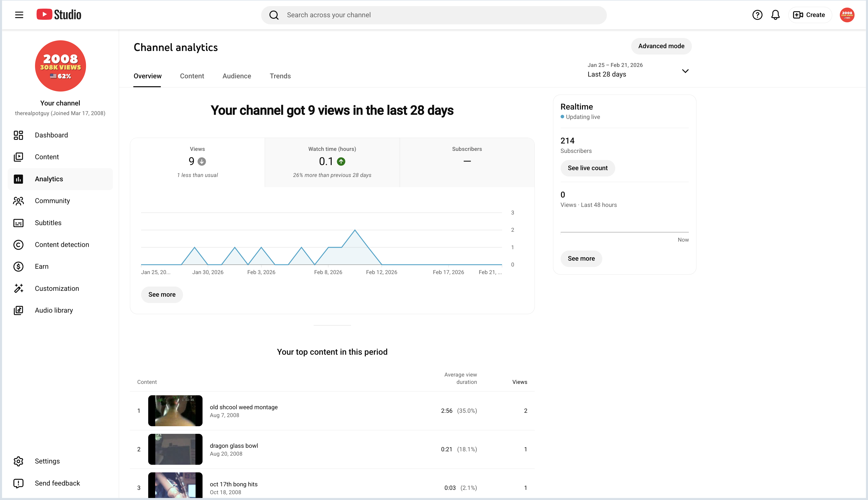Click the See live count button

pos(588,168)
